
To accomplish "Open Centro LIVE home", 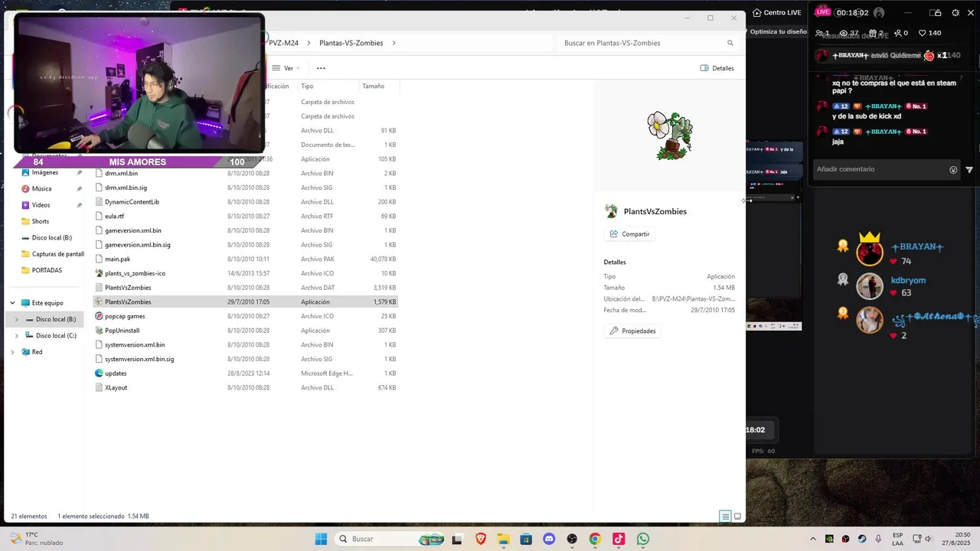I will tap(776, 13).
